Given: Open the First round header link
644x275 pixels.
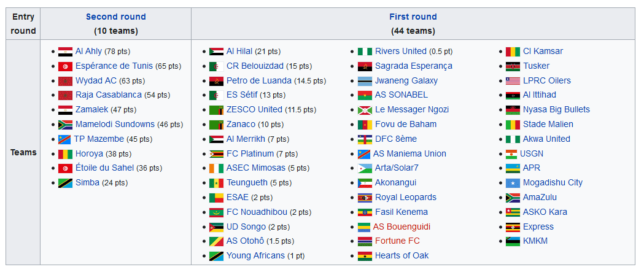Looking at the screenshot, I should click(x=413, y=17).
